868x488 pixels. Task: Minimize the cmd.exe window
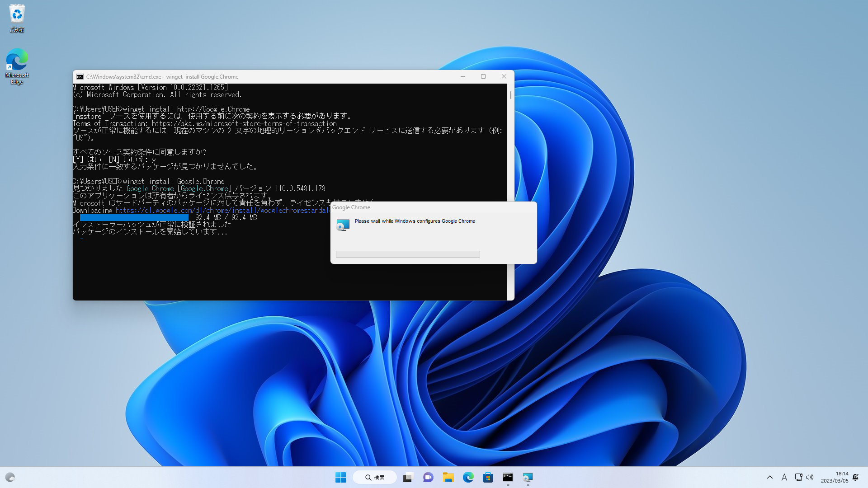462,76
